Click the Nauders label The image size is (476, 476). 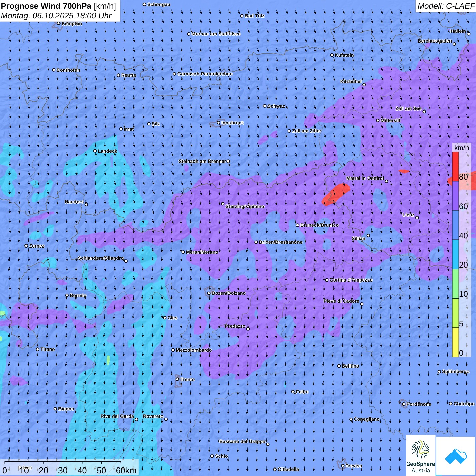(x=74, y=202)
